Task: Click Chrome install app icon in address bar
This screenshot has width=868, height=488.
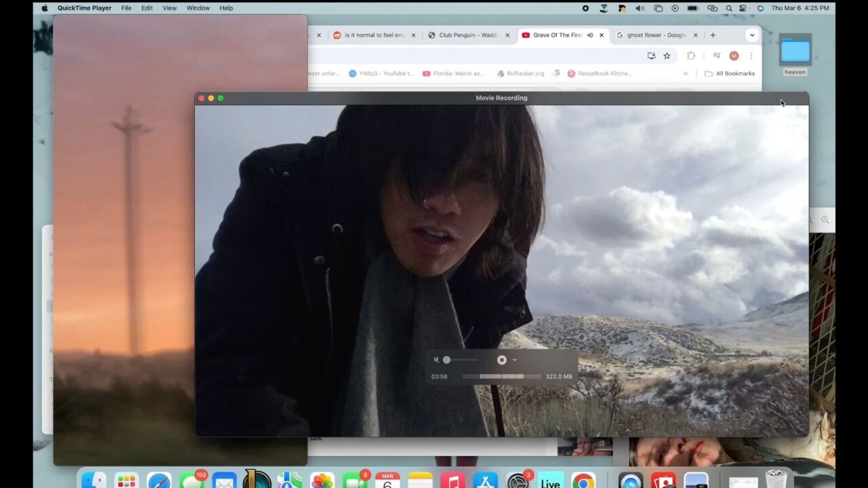Action: click(651, 56)
